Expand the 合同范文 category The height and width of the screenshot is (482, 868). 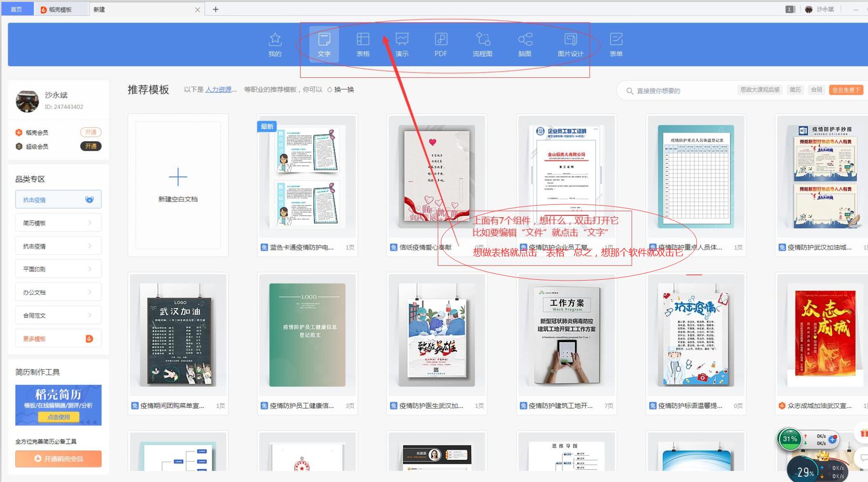coord(58,315)
